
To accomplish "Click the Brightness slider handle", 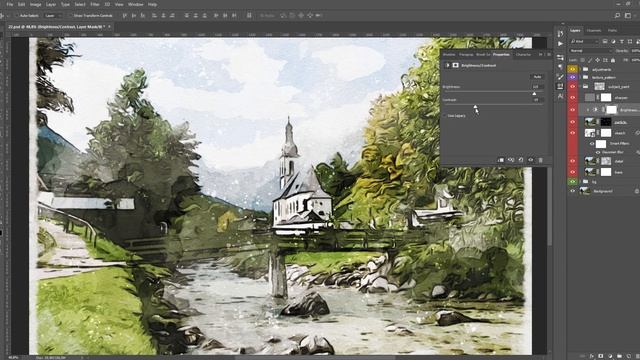I will point(534,93).
